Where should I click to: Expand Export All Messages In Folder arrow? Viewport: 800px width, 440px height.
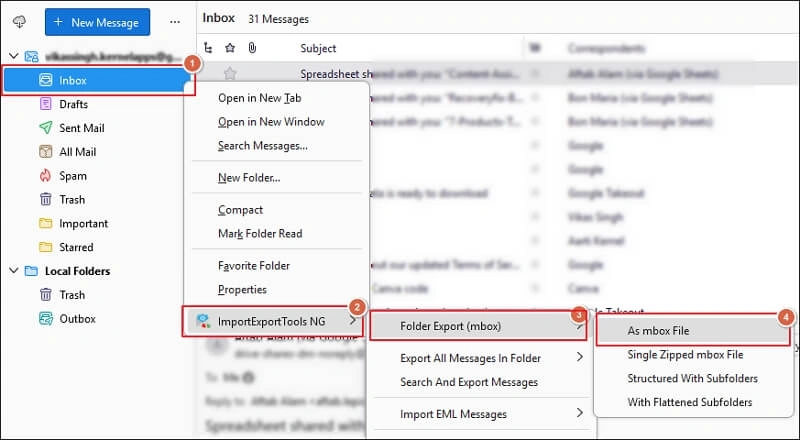point(580,357)
